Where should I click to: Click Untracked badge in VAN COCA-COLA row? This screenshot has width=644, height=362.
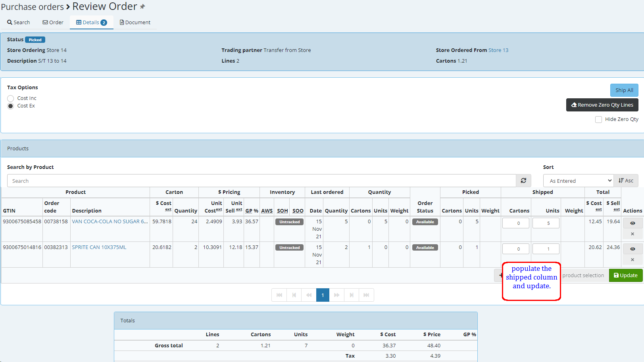(289, 222)
